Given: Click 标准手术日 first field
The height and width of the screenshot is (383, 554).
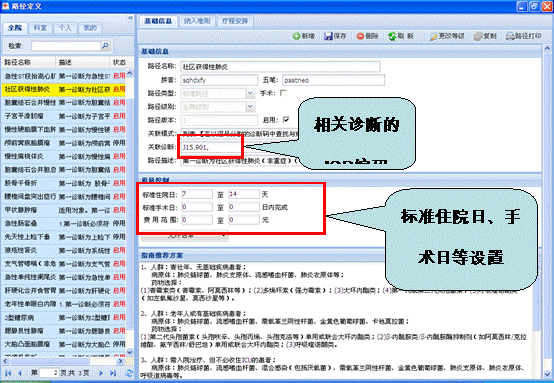Looking at the screenshot, I should point(197,207).
